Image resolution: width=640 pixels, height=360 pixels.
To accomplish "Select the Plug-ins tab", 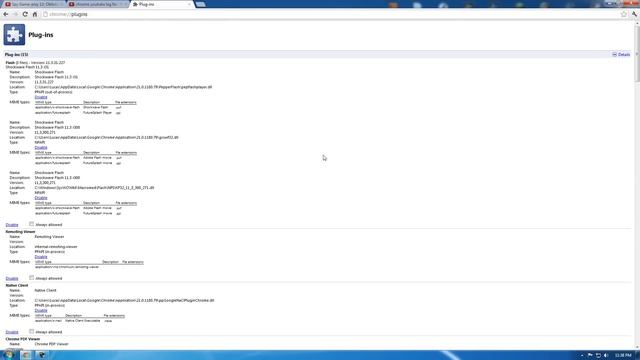I will coord(161,4).
